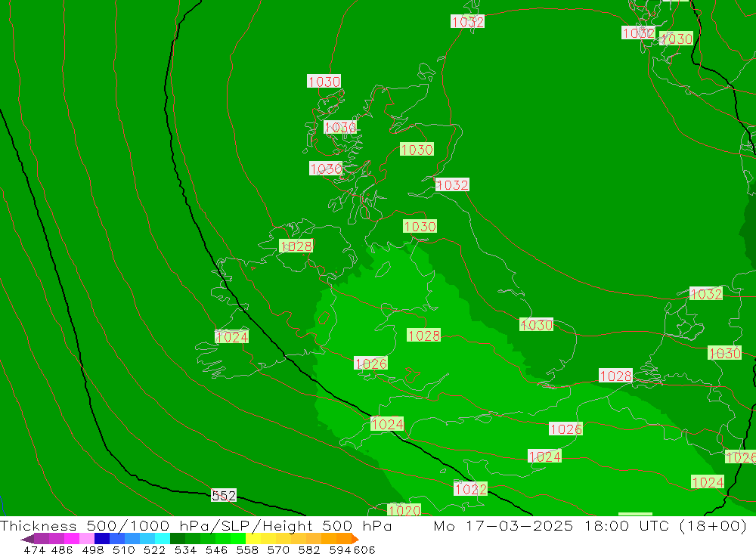Click the 1032 label off Scotland's east coast
Screen dimensions: 756x554
coord(452,184)
